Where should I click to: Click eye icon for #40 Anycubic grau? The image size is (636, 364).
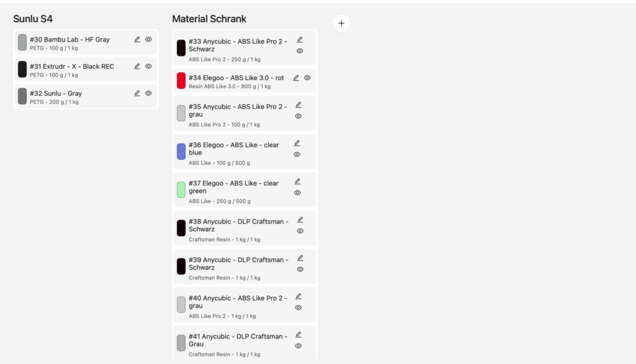[x=299, y=307]
